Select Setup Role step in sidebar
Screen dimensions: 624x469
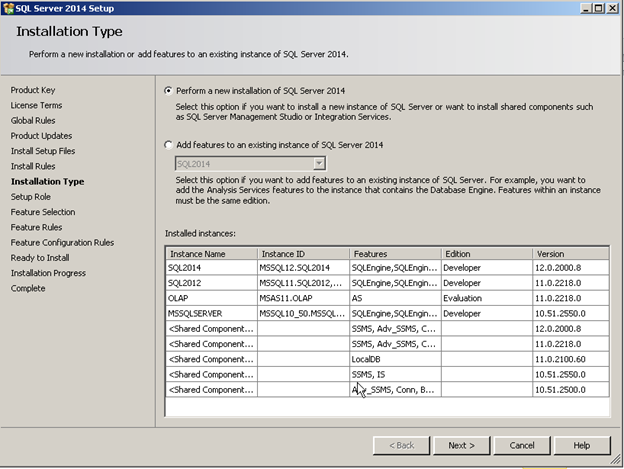pos(31,197)
